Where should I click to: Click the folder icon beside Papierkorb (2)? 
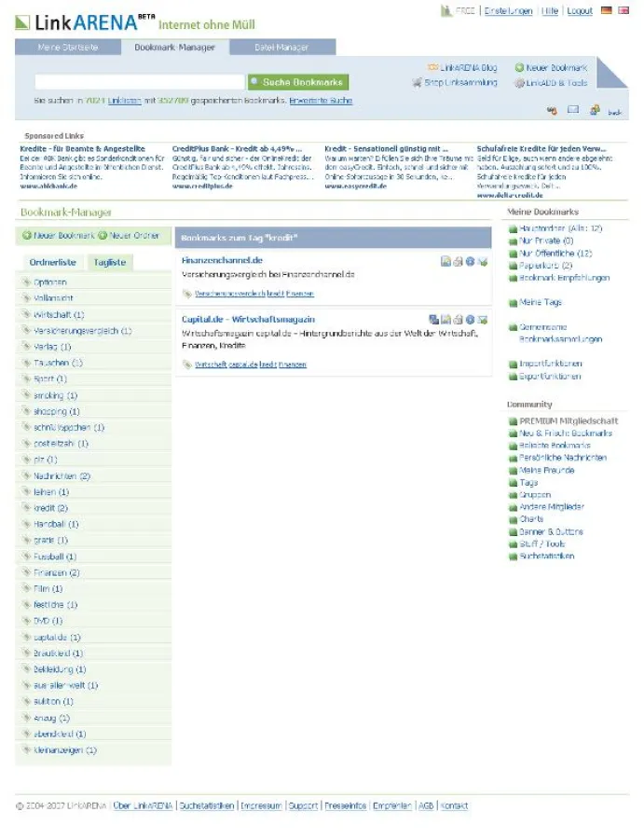click(x=513, y=266)
